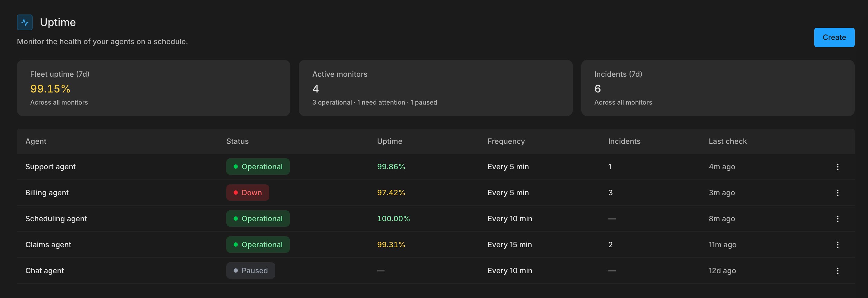This screenshot has height=298, width=868.
Task: Click the Billing agent incidents count 3
Action: pyautogui.click(x=610, y=193)
